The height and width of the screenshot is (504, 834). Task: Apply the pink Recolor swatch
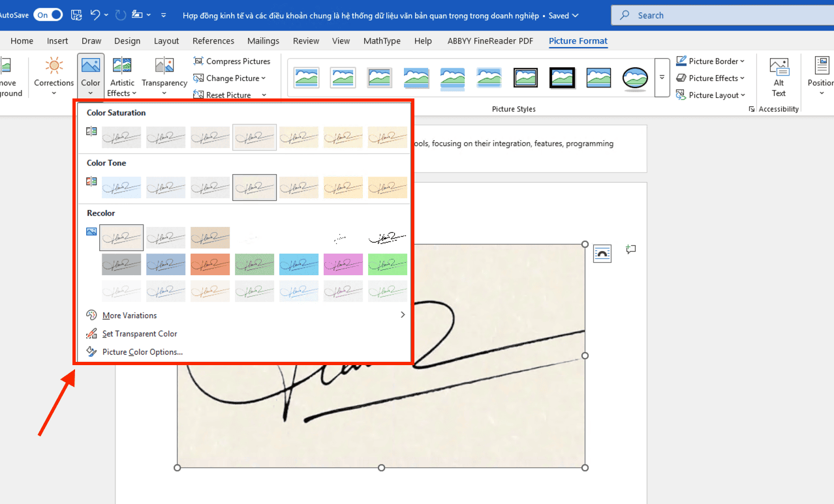[343, 265]
